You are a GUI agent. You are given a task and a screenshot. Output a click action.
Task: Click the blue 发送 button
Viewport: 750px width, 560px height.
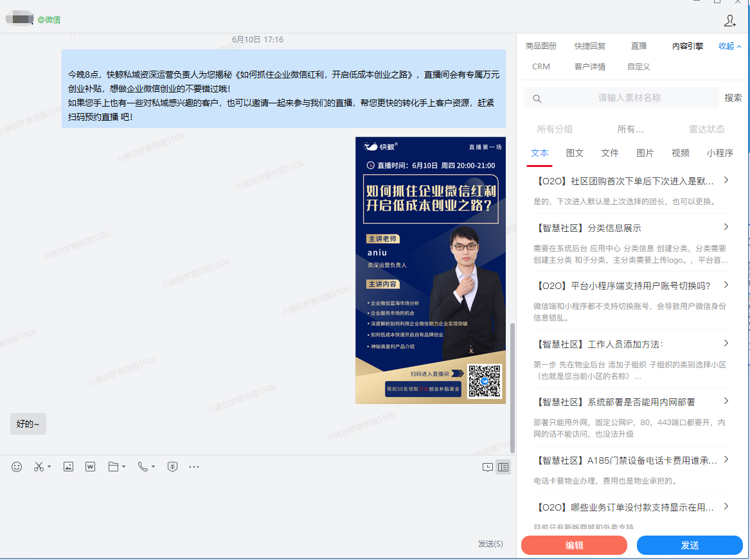pos(690,545)
